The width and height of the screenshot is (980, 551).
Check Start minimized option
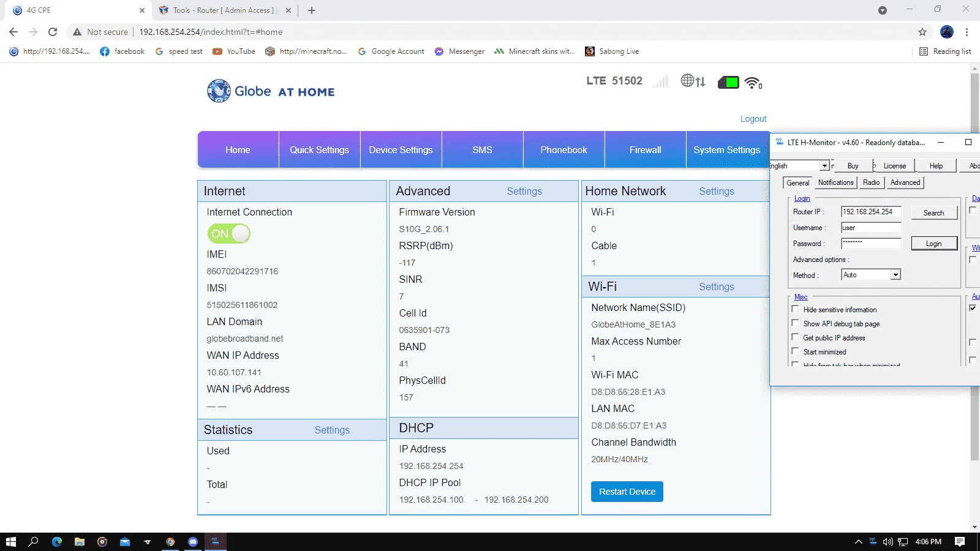click(795, 351)
